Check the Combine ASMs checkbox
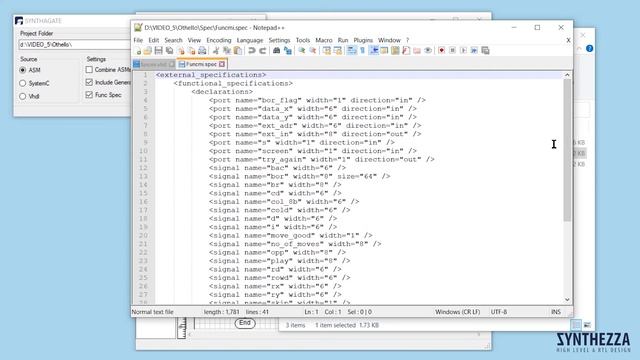Image resolution: width=640 pixels, height=360 pixels. [x=89, y=70]
